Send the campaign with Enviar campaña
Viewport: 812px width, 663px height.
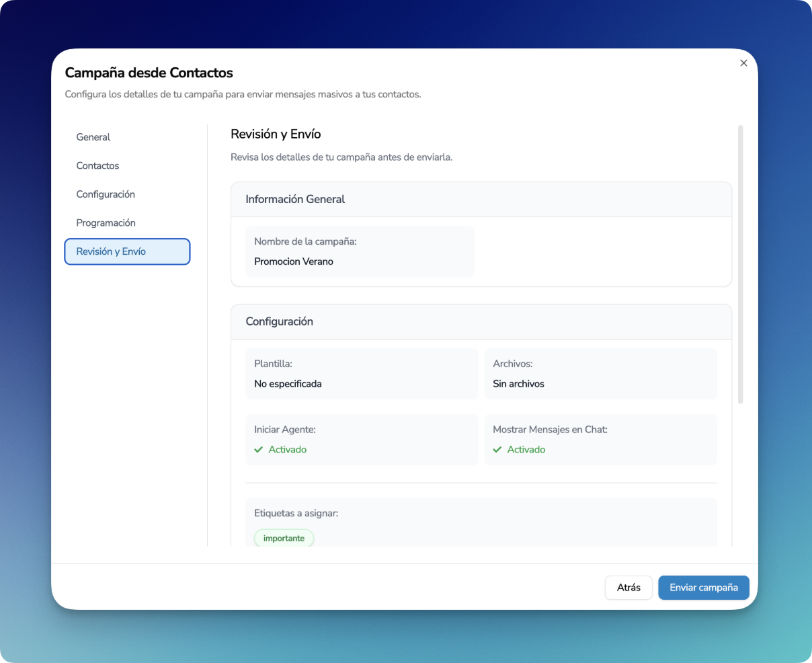pyautogui.click(x=704, y=587)
